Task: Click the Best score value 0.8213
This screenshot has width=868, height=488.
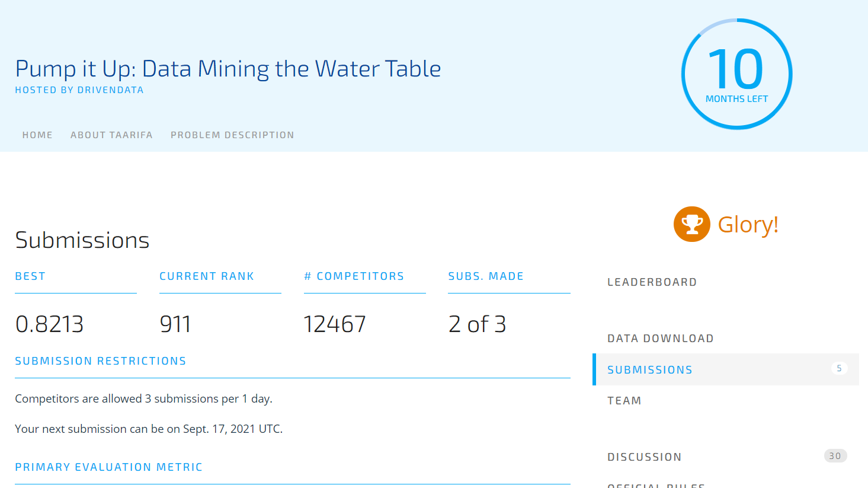Action: click(50, 324)
